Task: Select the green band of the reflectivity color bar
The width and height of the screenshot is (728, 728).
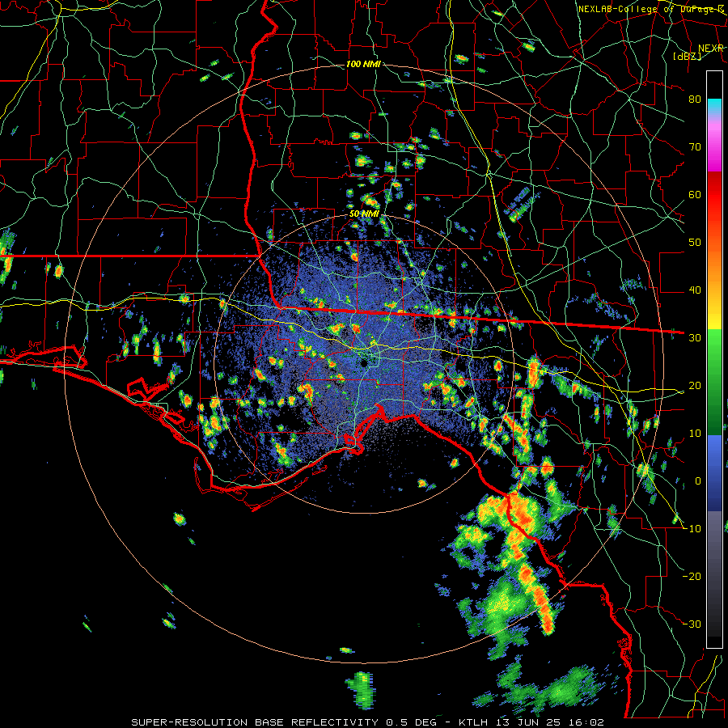Action: click(714, 382)
